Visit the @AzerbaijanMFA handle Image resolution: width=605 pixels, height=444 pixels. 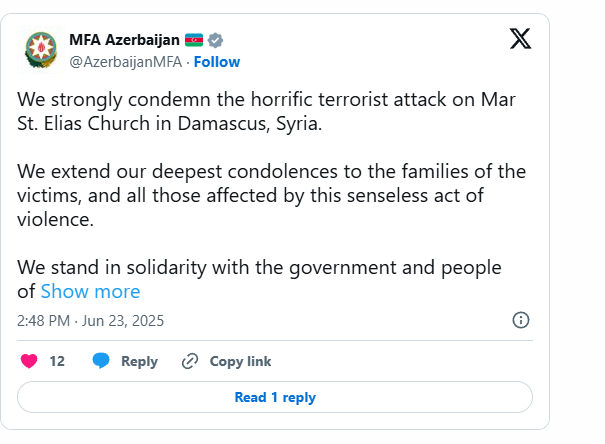[125, 62]
